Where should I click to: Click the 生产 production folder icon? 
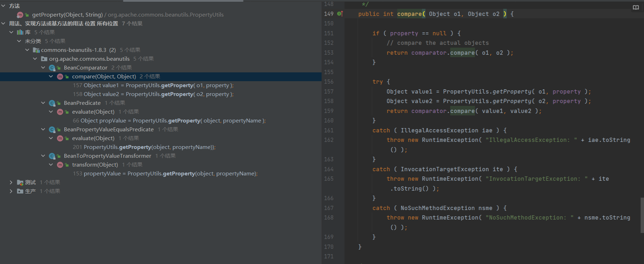point(20,191)
